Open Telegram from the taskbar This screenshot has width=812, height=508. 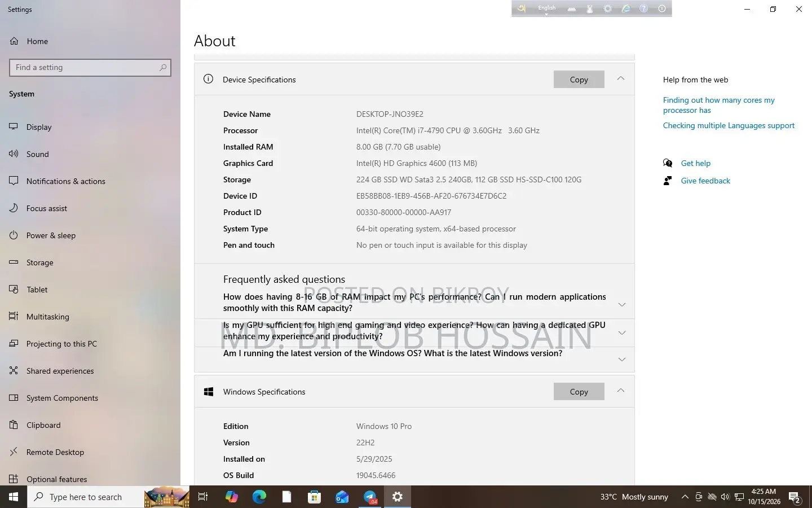(370, 497)
